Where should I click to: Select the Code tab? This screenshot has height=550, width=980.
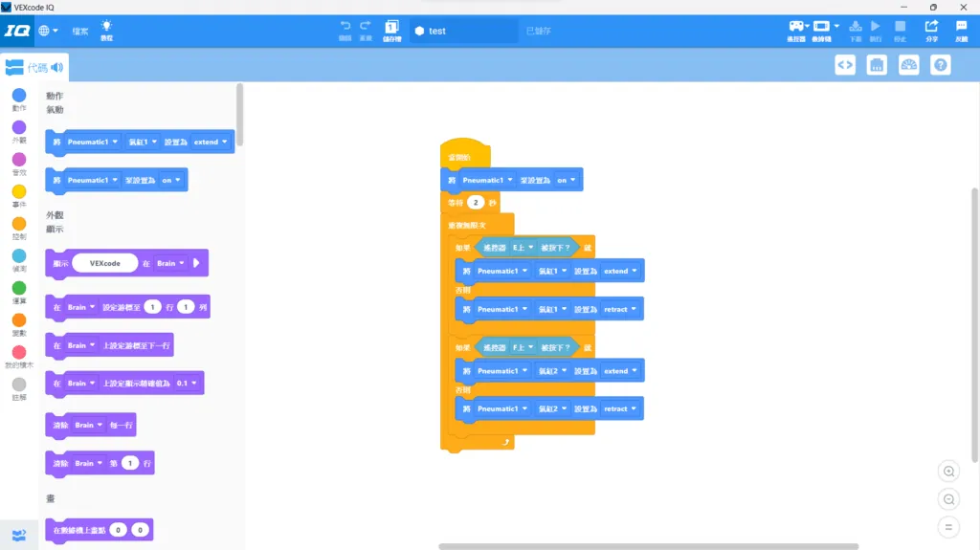click(34, 68)
